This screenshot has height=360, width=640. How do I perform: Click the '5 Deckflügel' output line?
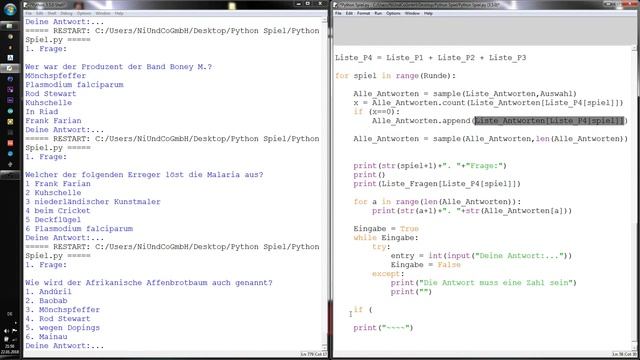tap(53, 220)
